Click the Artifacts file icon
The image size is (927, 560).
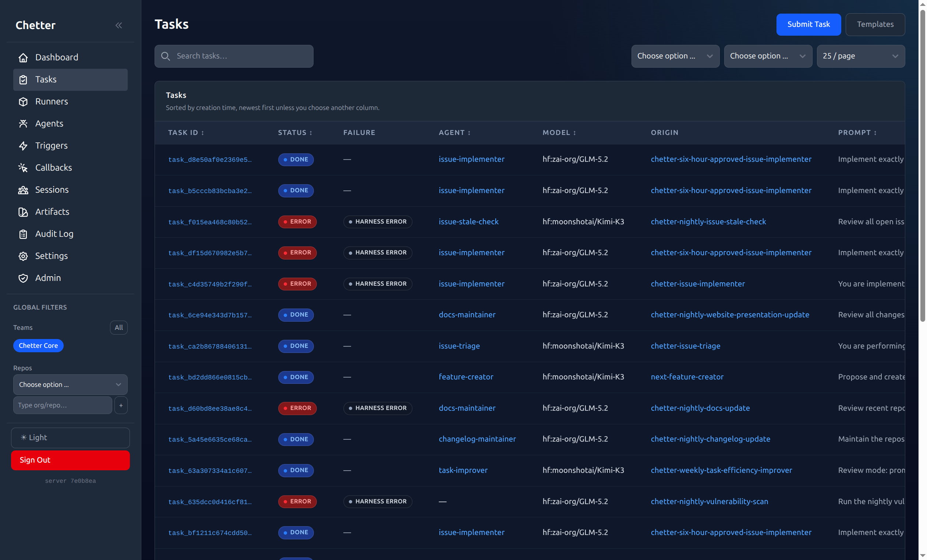pyautogui.click(x=23, y=212)
